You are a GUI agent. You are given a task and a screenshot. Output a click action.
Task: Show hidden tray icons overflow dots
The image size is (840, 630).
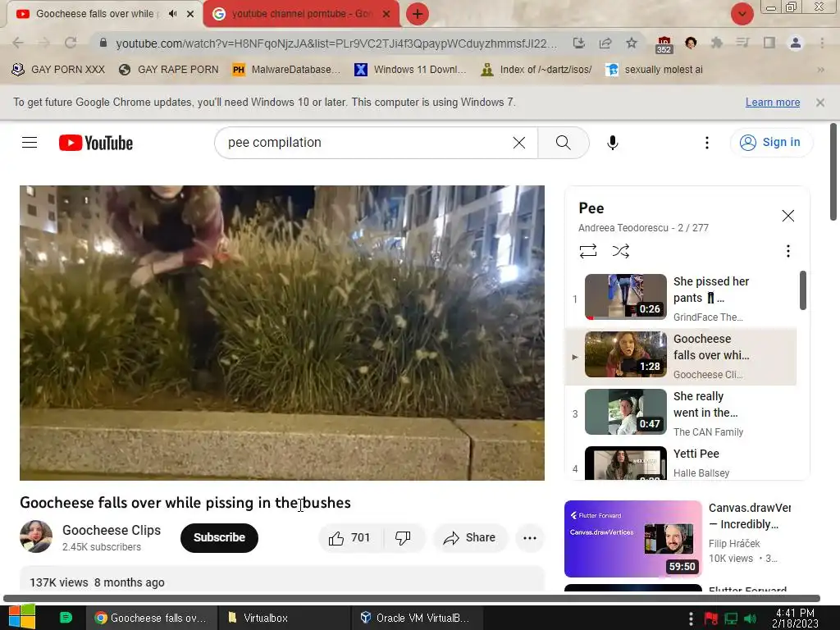[691, 619]
